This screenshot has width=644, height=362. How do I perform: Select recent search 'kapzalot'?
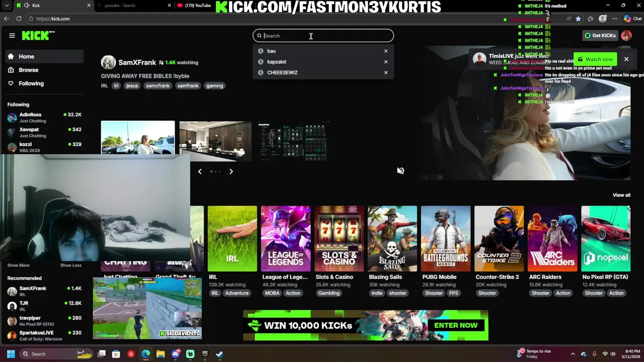276,62
